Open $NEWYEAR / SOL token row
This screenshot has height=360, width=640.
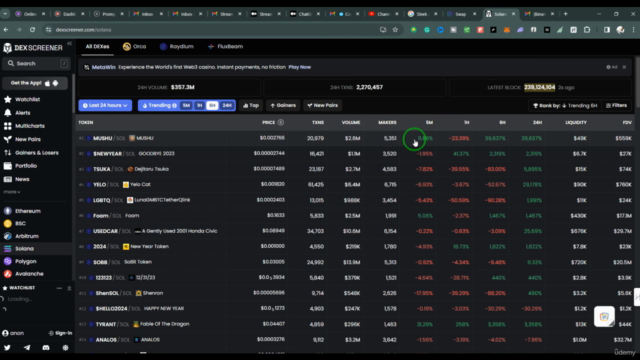pyautogui.click(x=355, y=154)
